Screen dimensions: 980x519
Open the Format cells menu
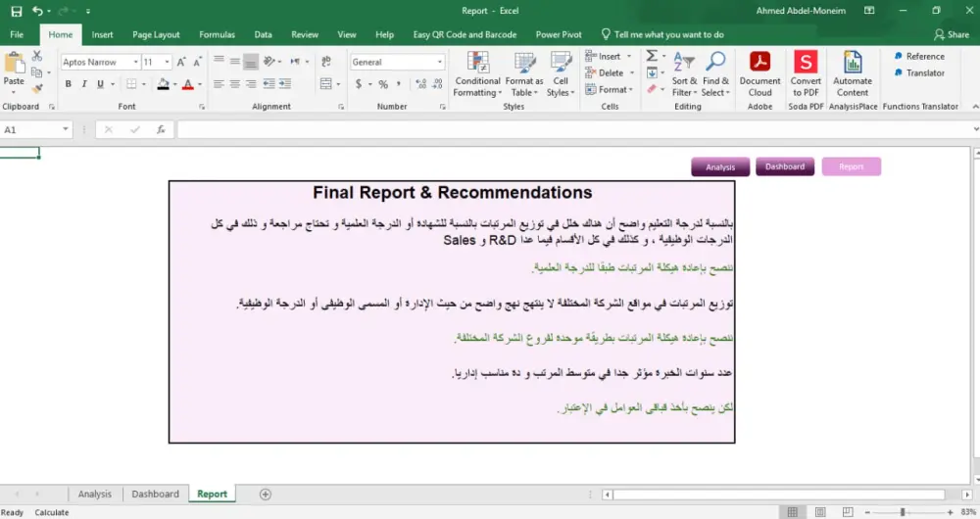point(610,90)
